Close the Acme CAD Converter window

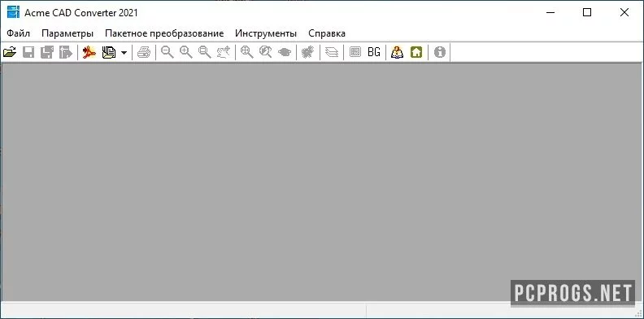(x=624, y=13)
